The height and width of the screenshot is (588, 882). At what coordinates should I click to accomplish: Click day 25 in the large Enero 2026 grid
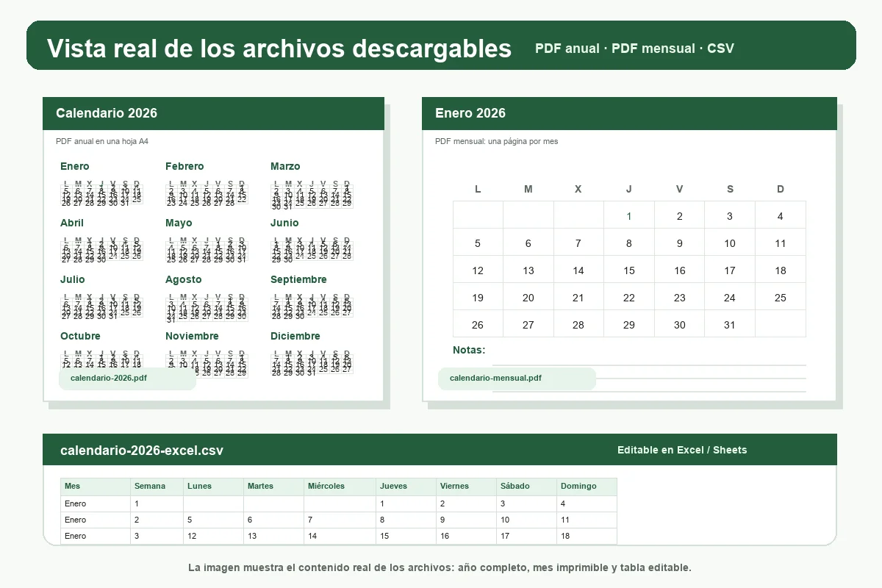point(781,298)
